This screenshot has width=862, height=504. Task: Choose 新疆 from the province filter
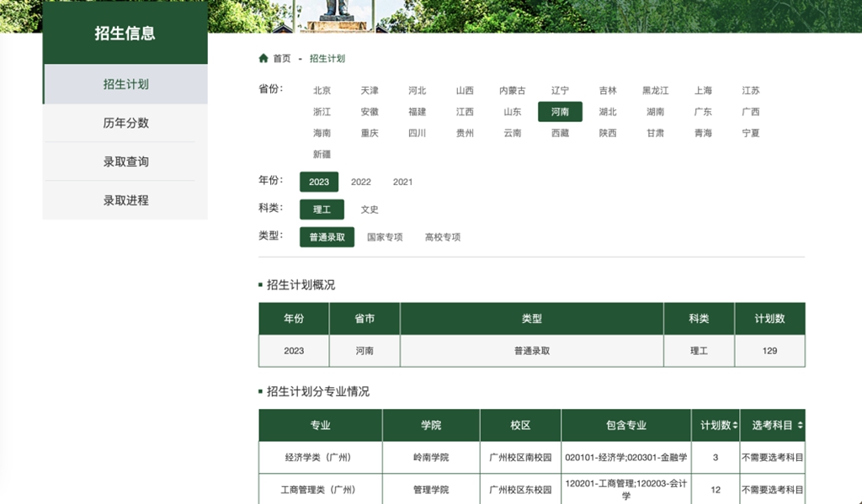point(322,155)
